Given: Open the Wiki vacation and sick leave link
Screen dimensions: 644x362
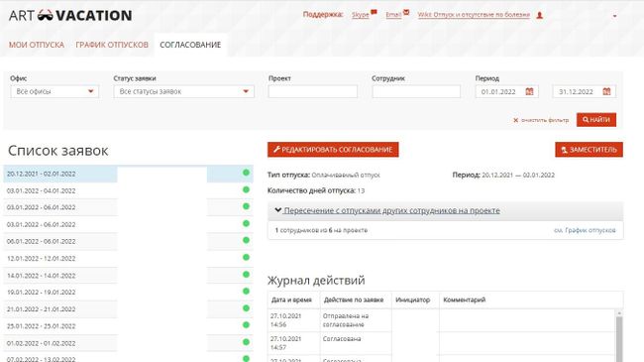Looking at the screenshot, I should point(474,15).
